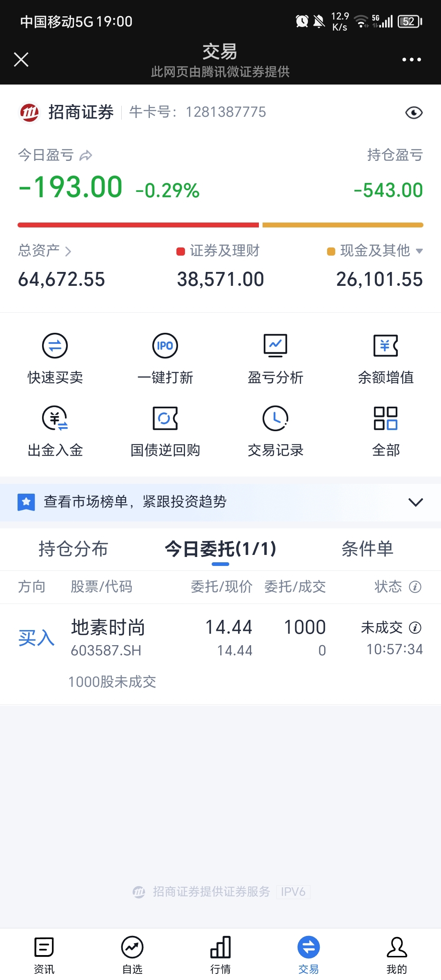Tap total assets value 64,672.55

(62, 280)
